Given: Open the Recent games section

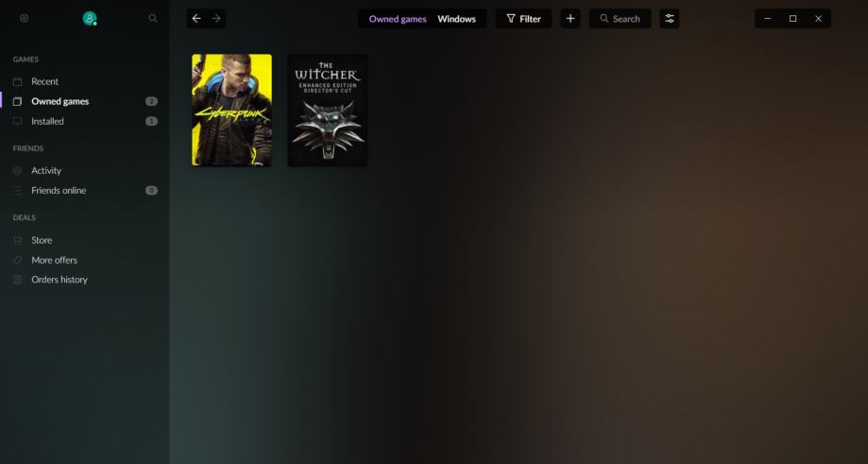Looking at the screenshot, I should pyautogui.click(x=44, y=81).
